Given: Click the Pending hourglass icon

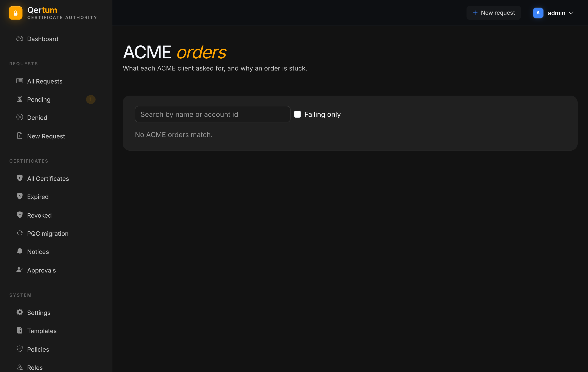Looking at the screenshot, I should point(20,99).
